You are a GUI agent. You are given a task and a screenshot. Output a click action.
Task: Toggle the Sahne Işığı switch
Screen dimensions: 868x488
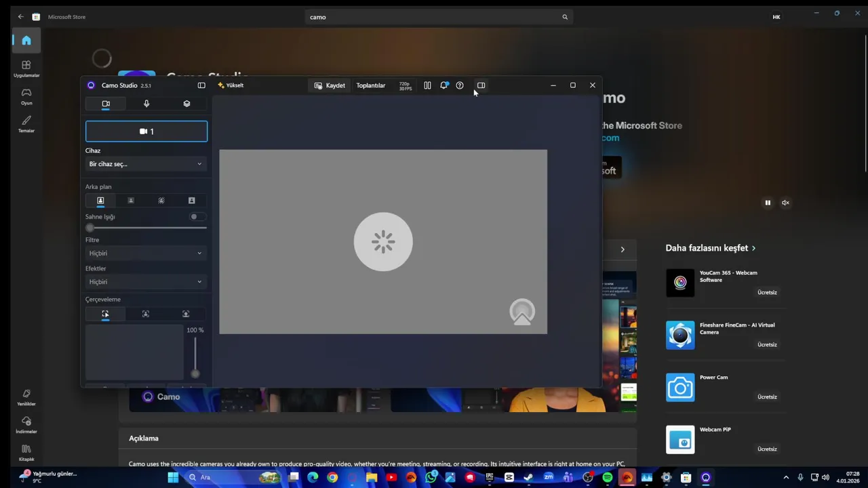196,217
